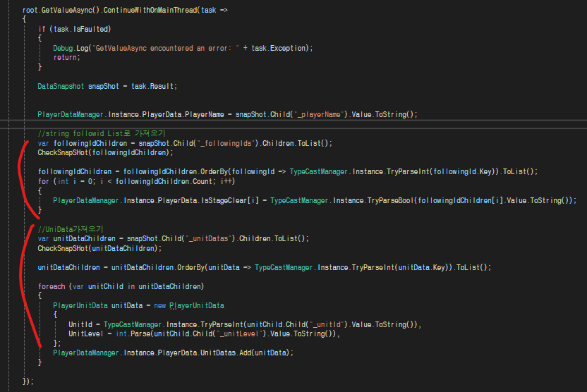Click CheckSnapShot(unitDataChildren) call

[x=99, y=248]
